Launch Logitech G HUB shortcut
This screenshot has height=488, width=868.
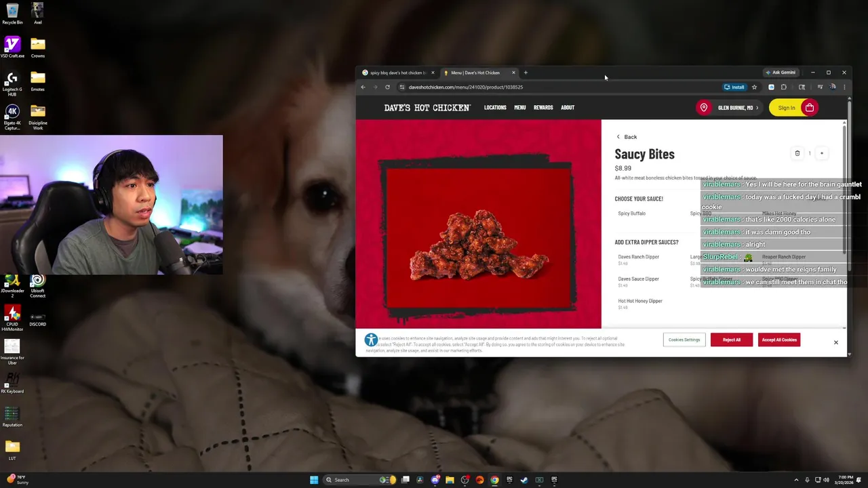click(12, 83)
